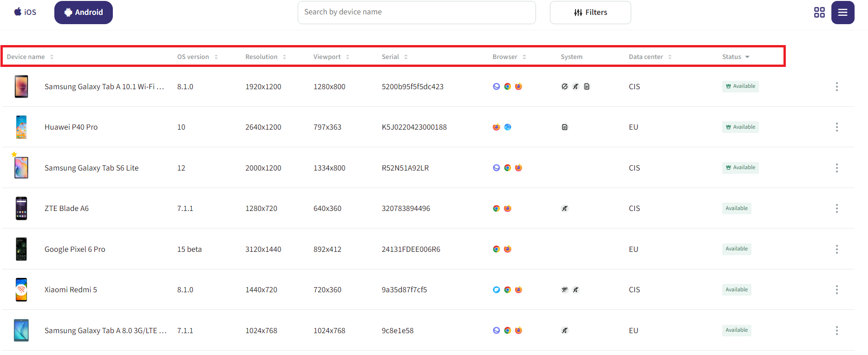Open Chrome on Google Pixel 6 Pro
Viewport: 868px width, 355px height.
(496, 249)
